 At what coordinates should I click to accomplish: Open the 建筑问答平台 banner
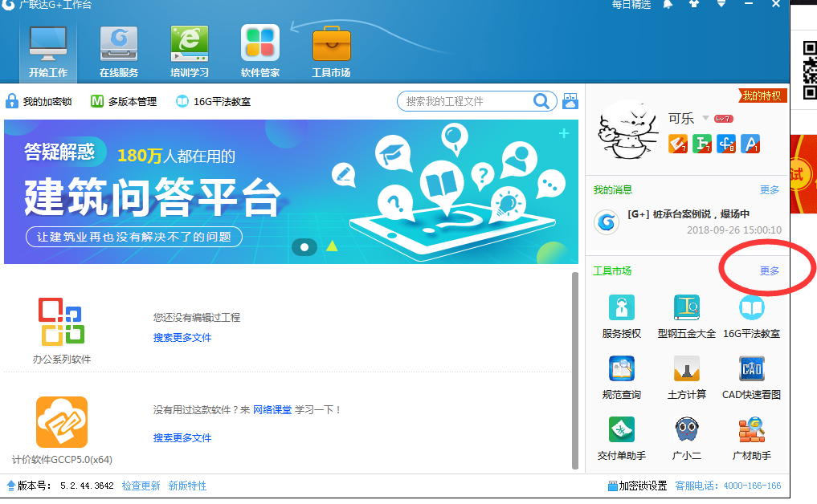point(291,192)
